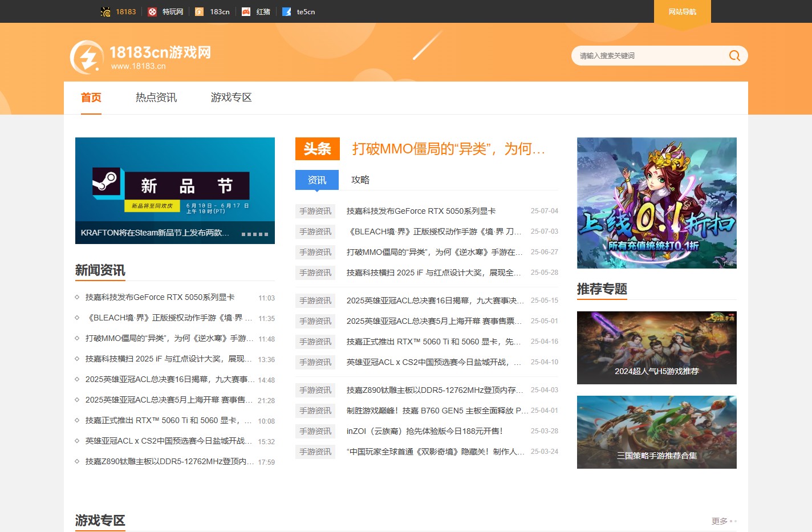Image resolution: width=812 pixels, height=532 pixels.
Task: Open center article 打破MMO僵局 dated 25-06-27
Action: point(435,252)
